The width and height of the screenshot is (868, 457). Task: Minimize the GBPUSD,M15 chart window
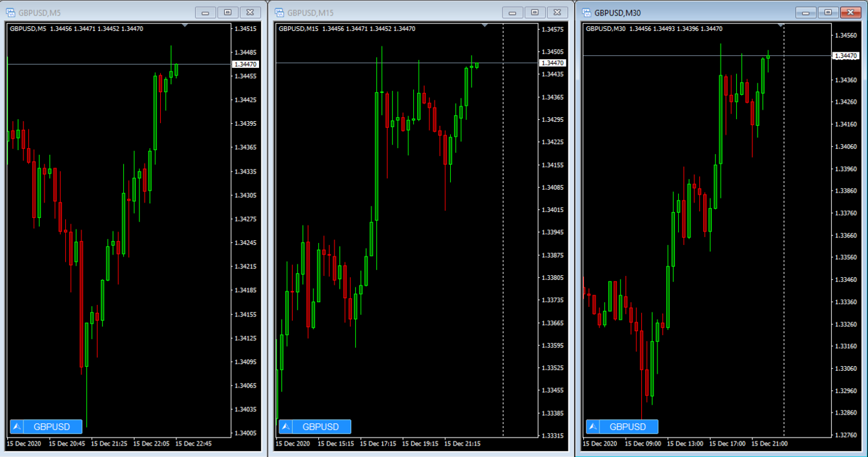[513, 13]
